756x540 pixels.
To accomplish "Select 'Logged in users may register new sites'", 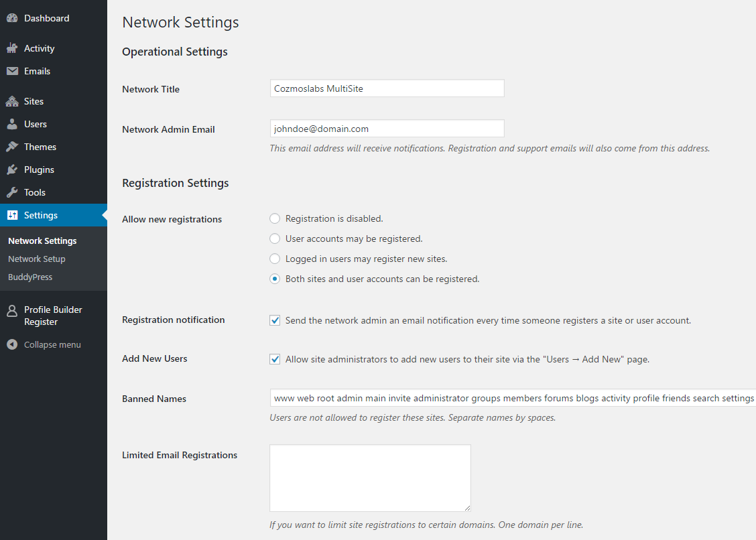I will [x=275, y=259].
